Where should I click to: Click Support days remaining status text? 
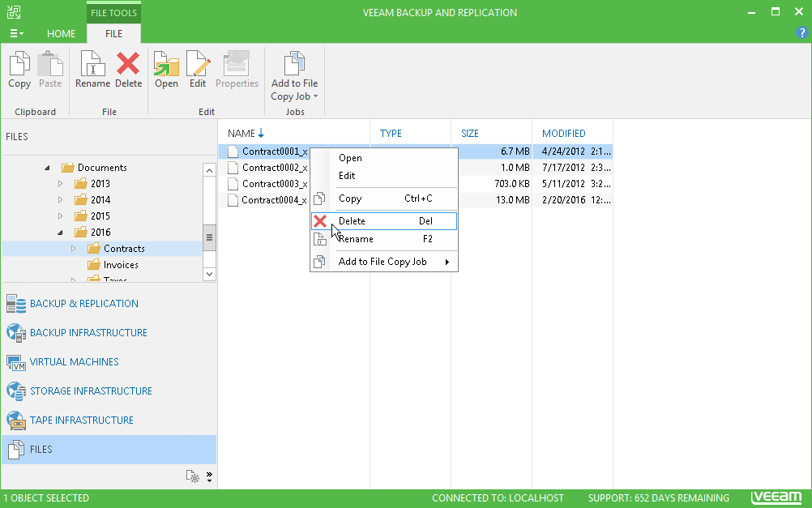point(658,498)
